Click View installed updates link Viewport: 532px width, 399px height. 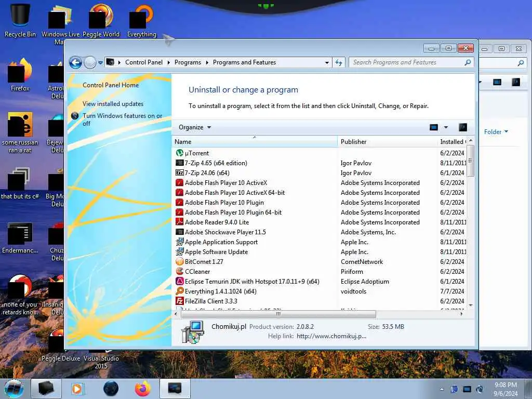tap(113, 104)
